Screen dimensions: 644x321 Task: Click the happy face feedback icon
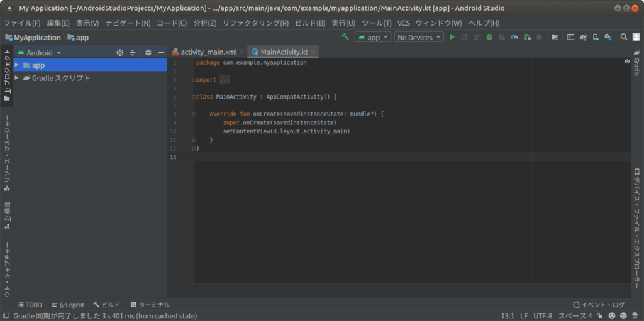pos(611,316)
